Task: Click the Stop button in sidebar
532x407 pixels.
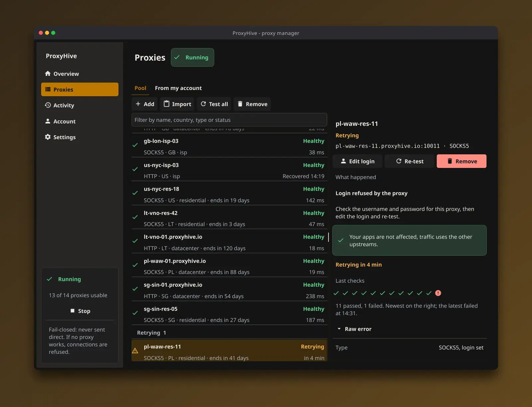Action: tap(80, 311)
